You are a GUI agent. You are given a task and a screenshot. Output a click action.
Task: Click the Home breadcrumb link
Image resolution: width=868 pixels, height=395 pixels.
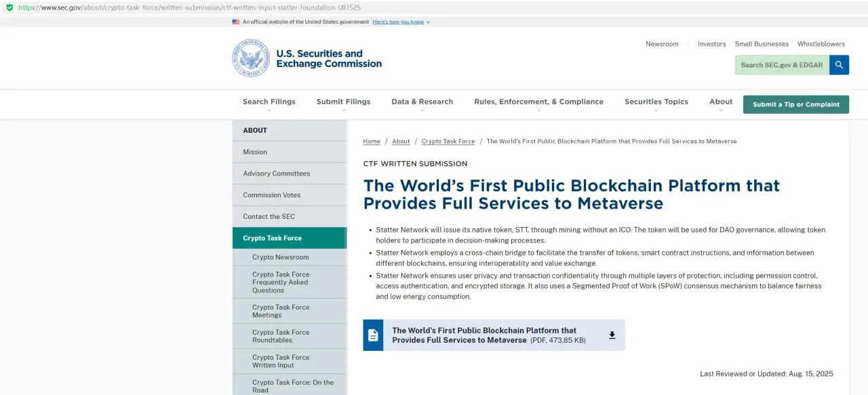coord(372,142)
